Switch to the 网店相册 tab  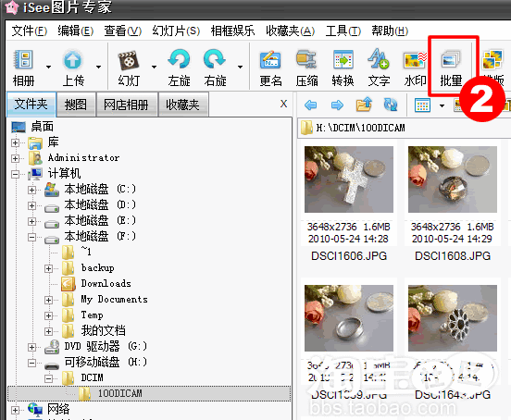(x=127, y=105)
